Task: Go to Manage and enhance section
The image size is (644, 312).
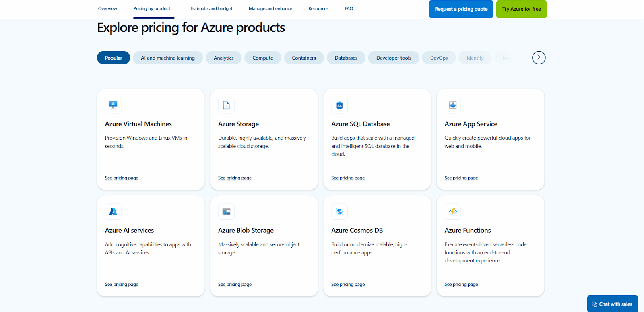Action: pos(270,8)
